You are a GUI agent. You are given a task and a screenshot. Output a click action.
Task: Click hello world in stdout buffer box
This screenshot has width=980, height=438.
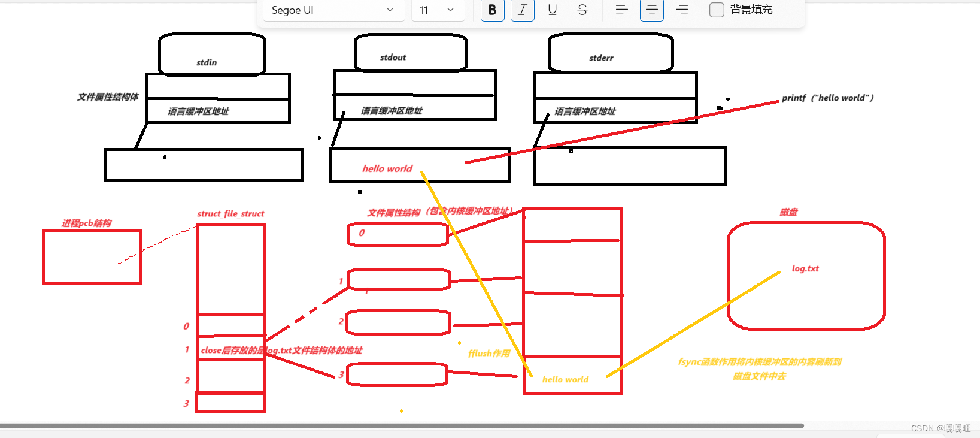point(387,169)
